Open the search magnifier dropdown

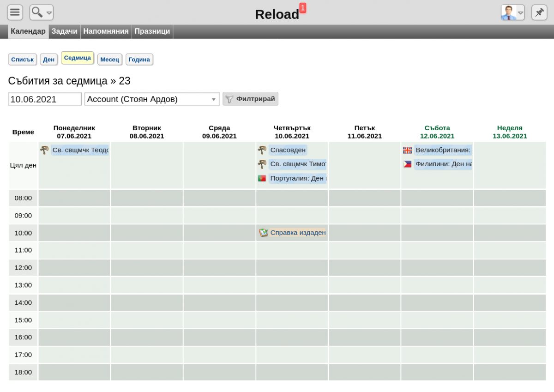[x=42, y=12]
